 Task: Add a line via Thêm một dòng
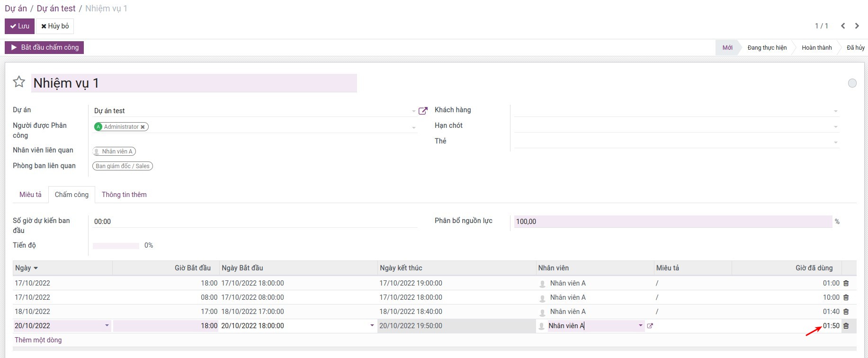pos(38,340)
